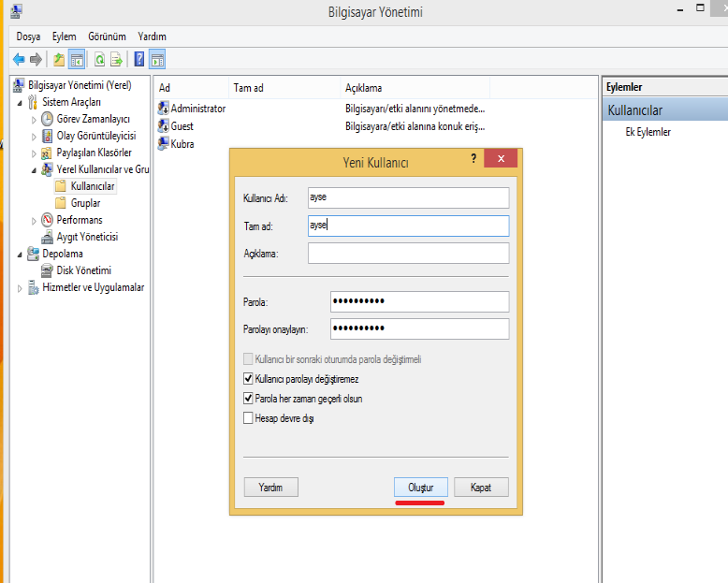
Task: Click the Görev Zamanlayıcı clock icon
Action: (47, 119)
